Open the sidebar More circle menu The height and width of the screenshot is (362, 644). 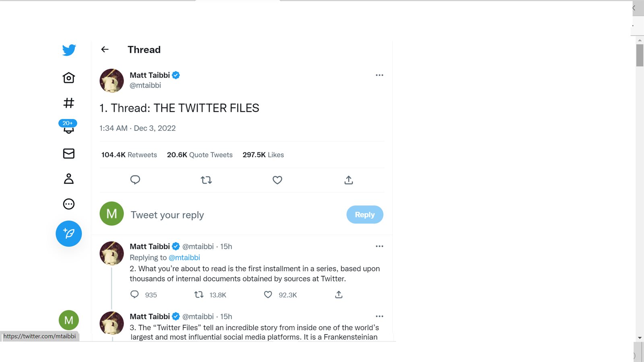point(69,204)
